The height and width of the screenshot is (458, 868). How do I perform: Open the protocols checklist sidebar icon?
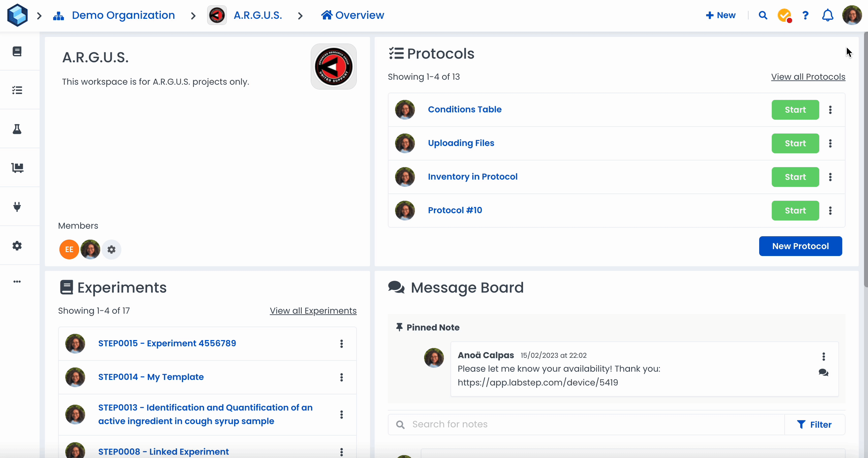[x=17, y=90]
